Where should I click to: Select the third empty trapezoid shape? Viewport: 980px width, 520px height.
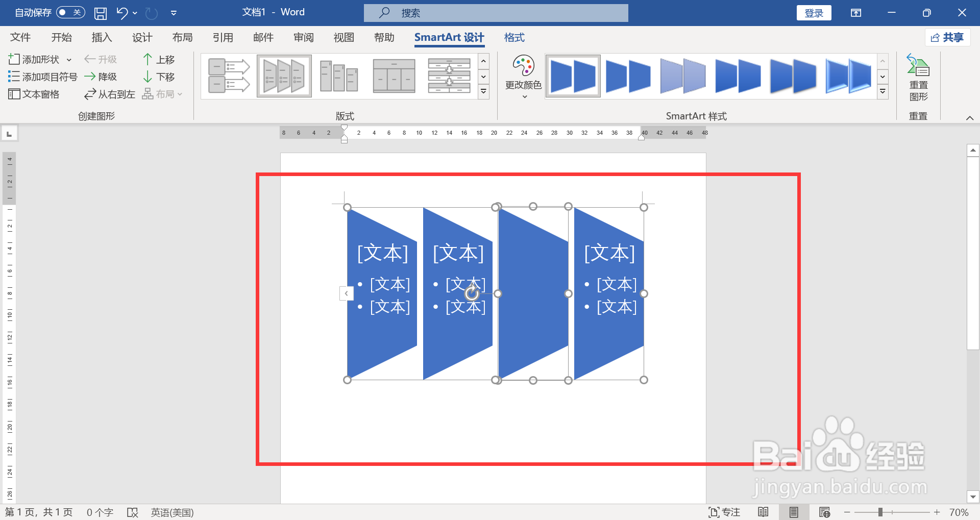coord(533,293)
